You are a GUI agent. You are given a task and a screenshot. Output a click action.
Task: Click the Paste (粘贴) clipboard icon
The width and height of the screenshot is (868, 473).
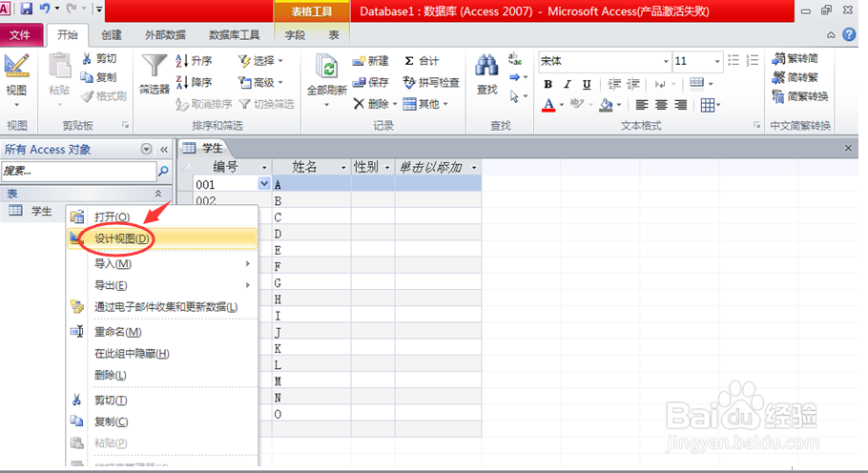tap(59, 67)
